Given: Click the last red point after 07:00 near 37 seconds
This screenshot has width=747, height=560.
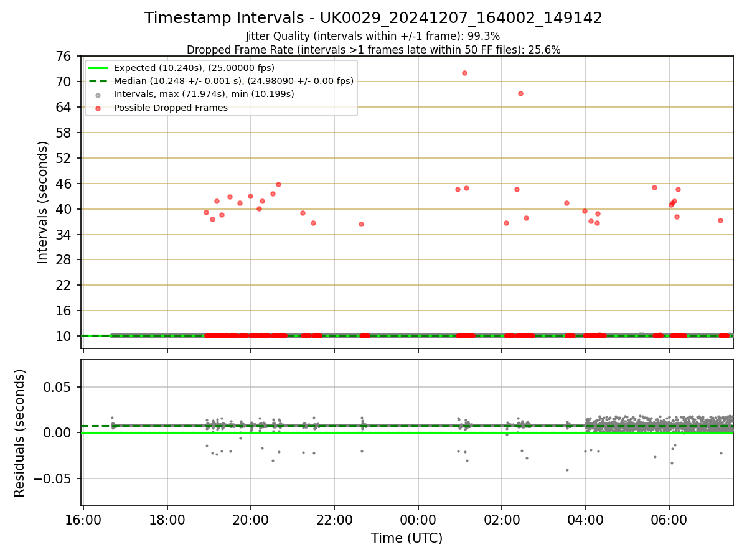Looking at the screenshot, I should 720,220.
